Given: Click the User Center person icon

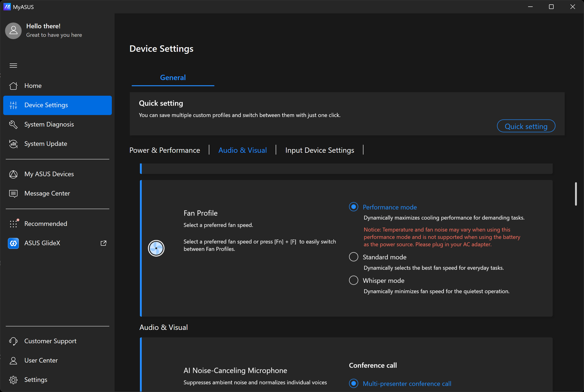Looking at the screenshot, I should pos(13,360).
